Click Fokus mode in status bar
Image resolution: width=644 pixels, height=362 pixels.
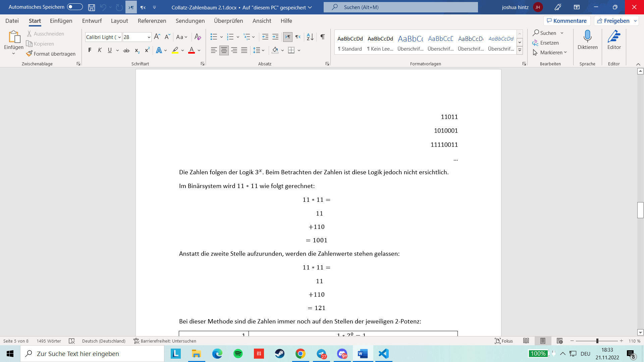(x=504, y=341)
